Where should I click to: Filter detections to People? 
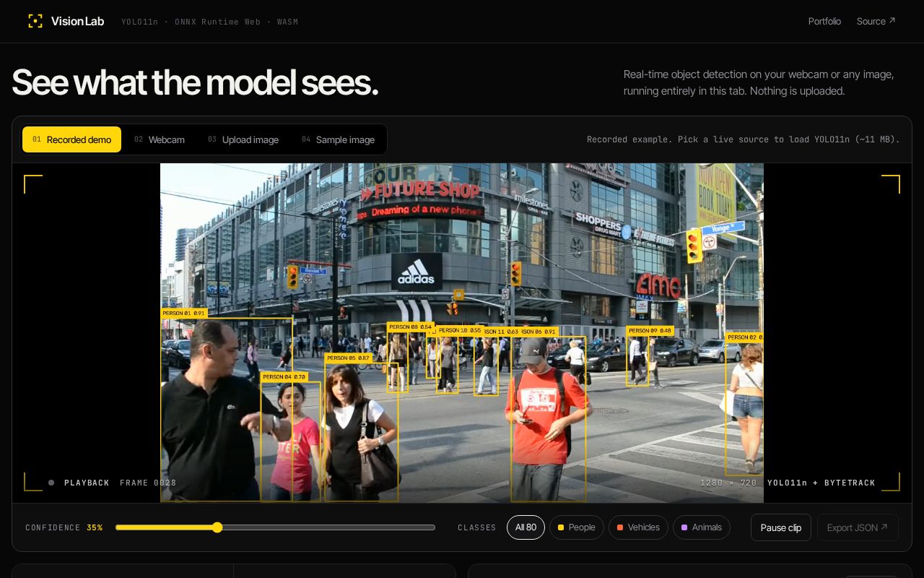[577, 527]
